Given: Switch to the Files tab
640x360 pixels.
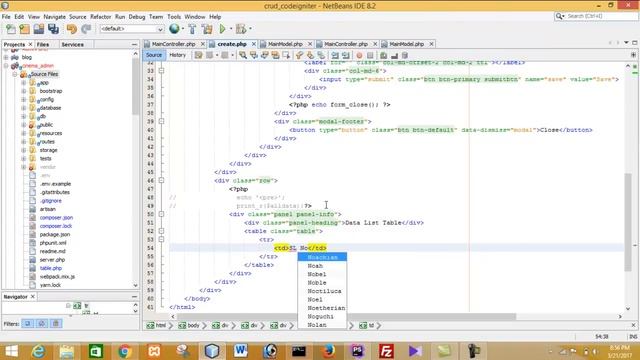Looking at the screenshot, I should pos(42,44).
